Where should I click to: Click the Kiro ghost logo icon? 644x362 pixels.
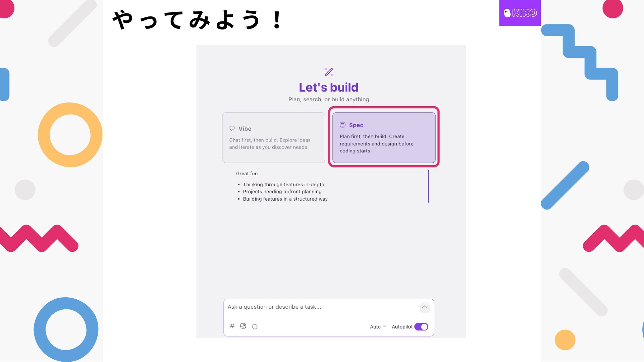pyautogui.click(x=507, y=13)
